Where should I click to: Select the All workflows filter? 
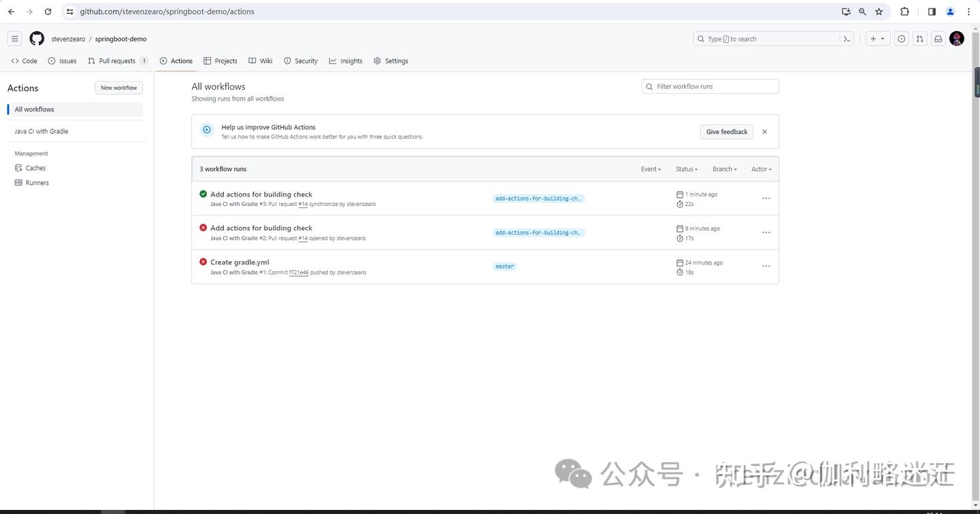coord(34,109)
